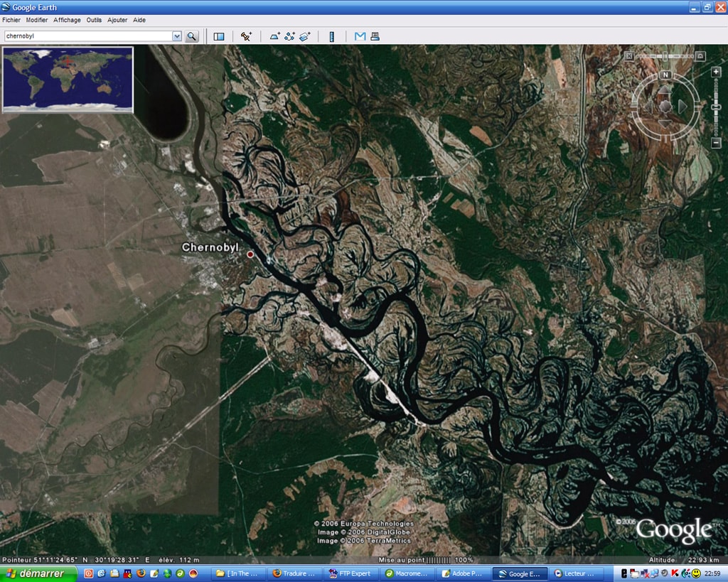728x582 pixels.
Task: Switch to Adobe P taskbar window
Action: [464, 573]
